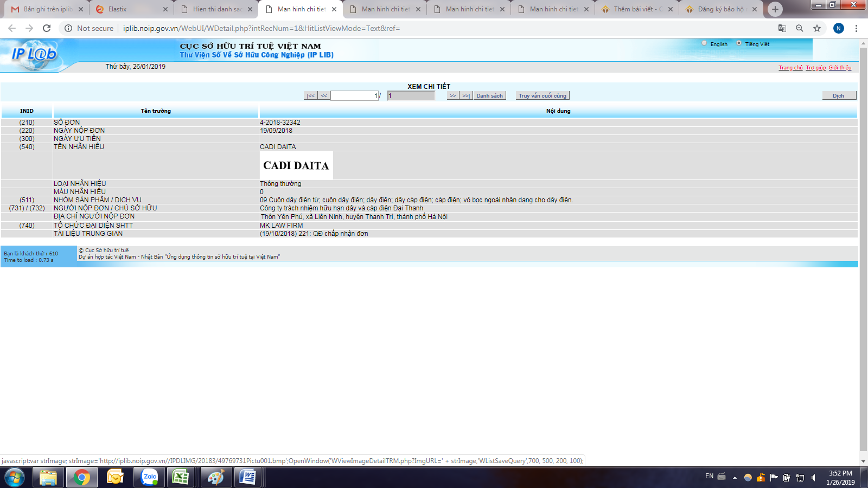The image size is (868, 488).
Task: Open the Chrome profile N avatar
Action: click(x=839, y=28)
